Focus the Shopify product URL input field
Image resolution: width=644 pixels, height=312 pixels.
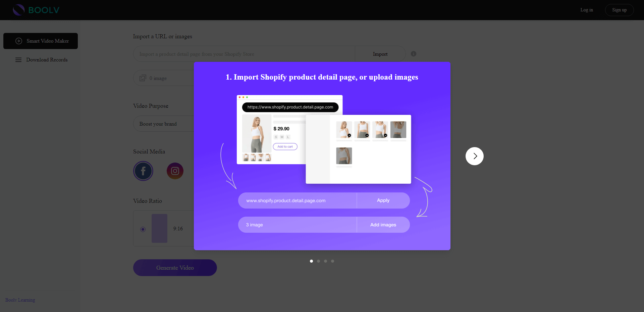[x=244, y=54]
